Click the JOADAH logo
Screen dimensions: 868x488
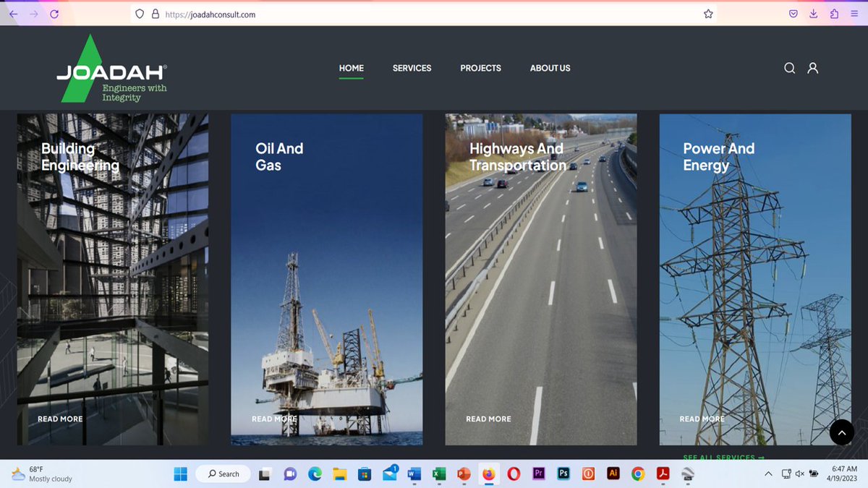[112, 69]
